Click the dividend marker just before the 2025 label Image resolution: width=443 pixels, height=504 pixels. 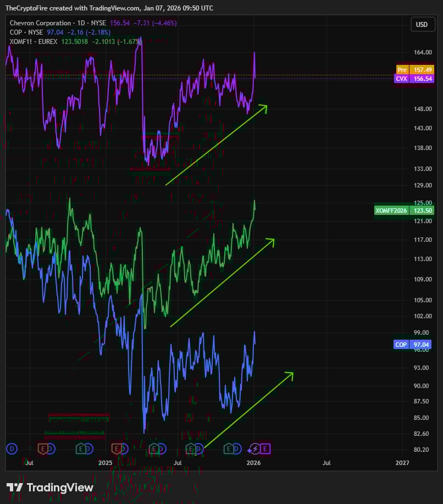click(89, 448)
